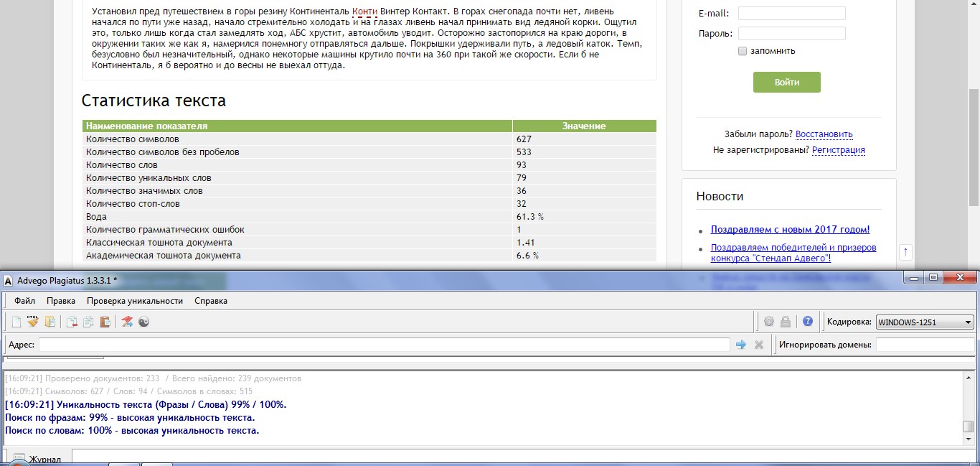Click the Количество символов без пробелов row
Viewport: 980px width, 466px height.
pos(369,152)
